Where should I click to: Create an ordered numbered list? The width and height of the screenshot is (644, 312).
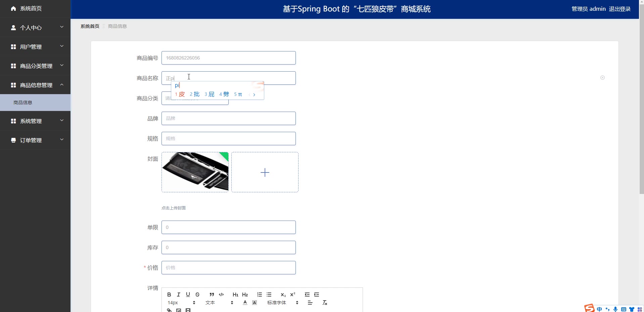(x=260, y=295)
